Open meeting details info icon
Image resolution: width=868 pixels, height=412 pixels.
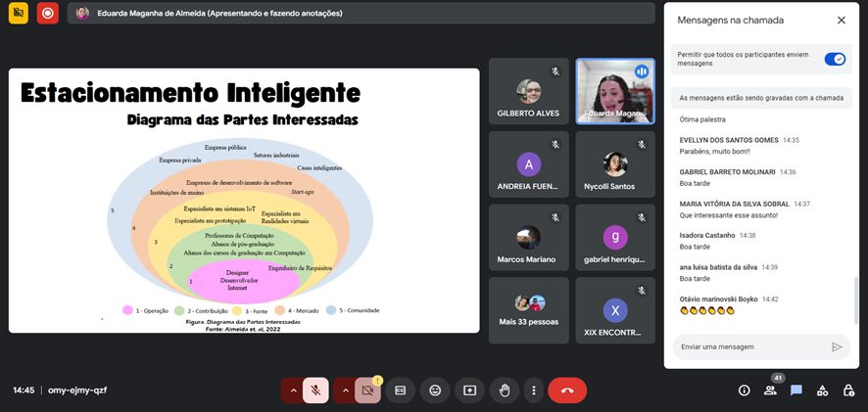(744, 389)
